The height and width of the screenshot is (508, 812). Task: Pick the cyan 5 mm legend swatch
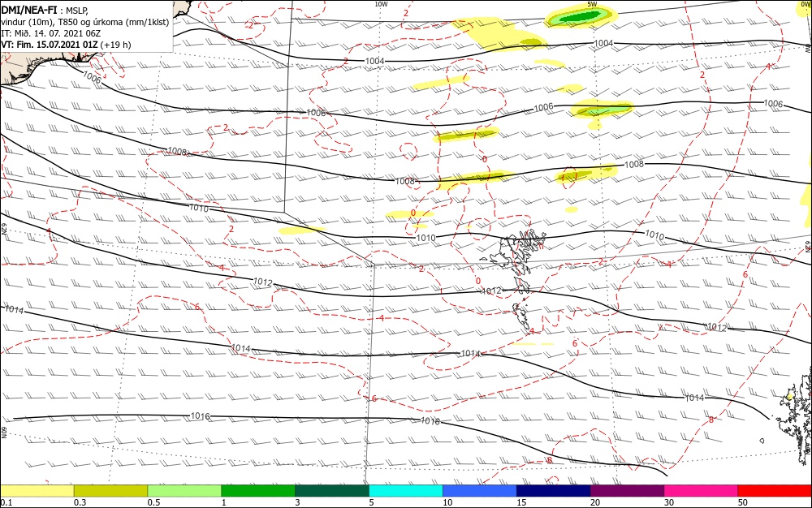406,491
